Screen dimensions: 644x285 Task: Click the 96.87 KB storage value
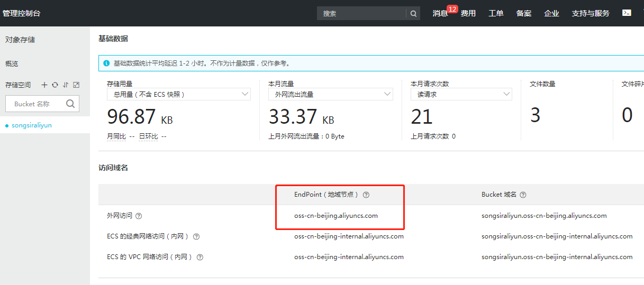(140, 116)
